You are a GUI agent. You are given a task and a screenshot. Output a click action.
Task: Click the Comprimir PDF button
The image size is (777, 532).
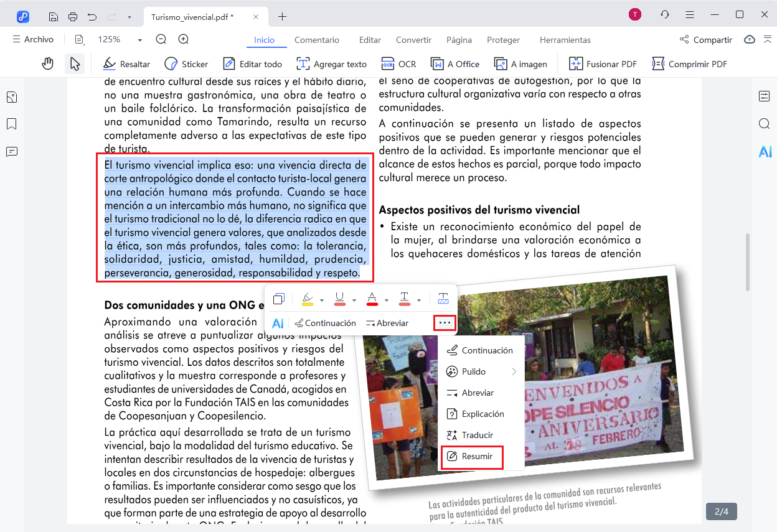(x=690, y=63)
